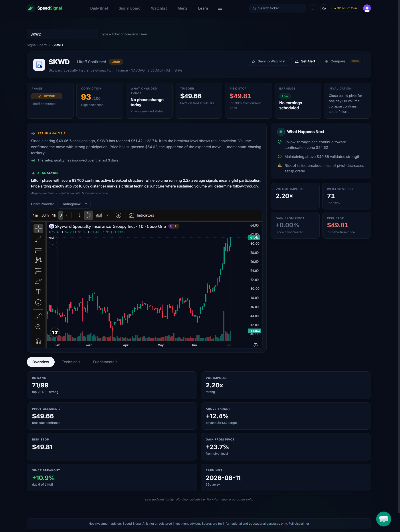Expand the timeframe interval dropdown arrow
400x532 pixels.
[x=67, y=215]
